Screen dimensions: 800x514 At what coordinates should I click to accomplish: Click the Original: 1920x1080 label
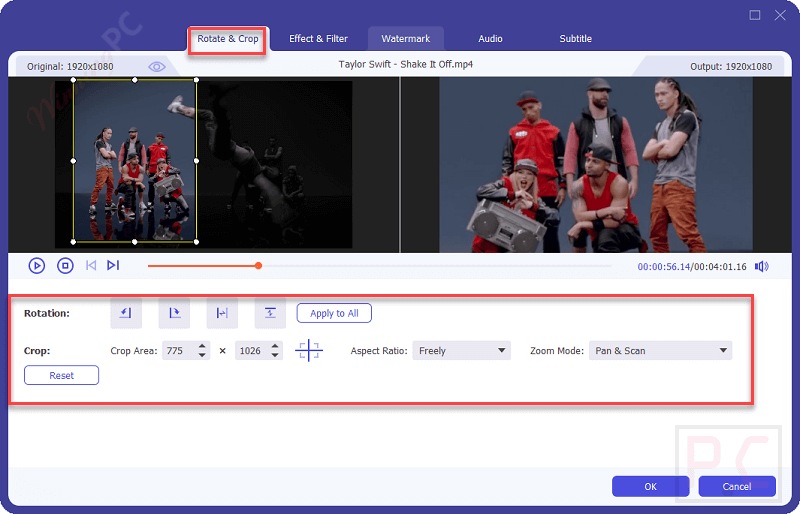pos(70,66)
